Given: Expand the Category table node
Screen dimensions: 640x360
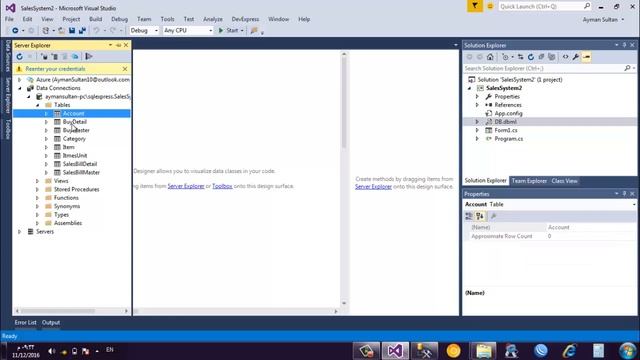Looking at the screenshot, I should tap(46, 139).
